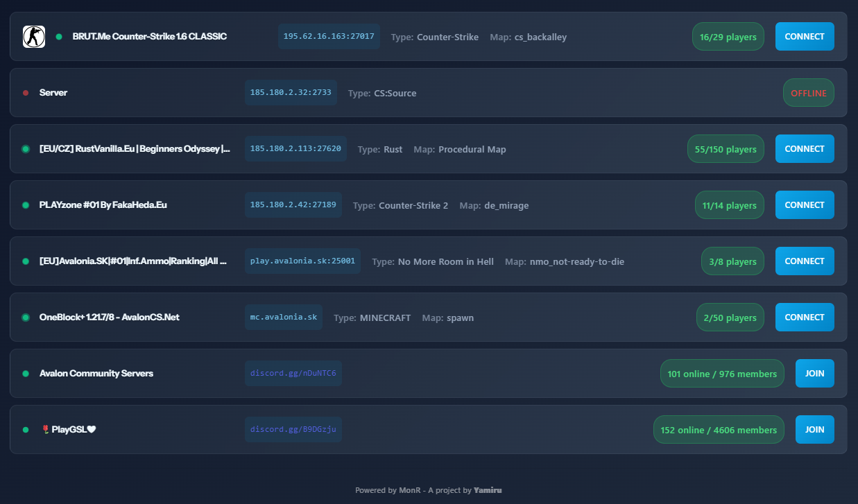Screen dimensions: 858x504
Task: Click the mc.avalonia.sk address
Action: coord(284,318)
